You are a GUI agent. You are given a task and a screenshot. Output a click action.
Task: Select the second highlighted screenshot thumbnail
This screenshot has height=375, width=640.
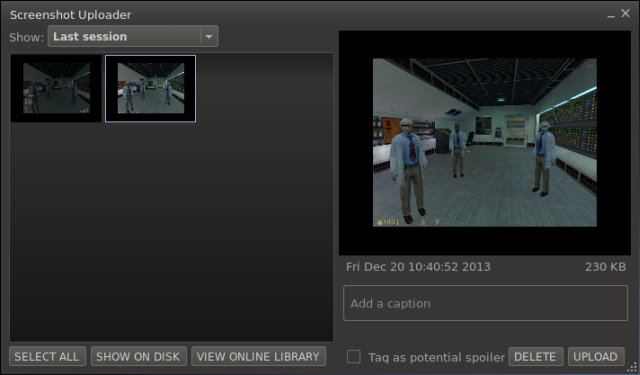click(151, 89)
